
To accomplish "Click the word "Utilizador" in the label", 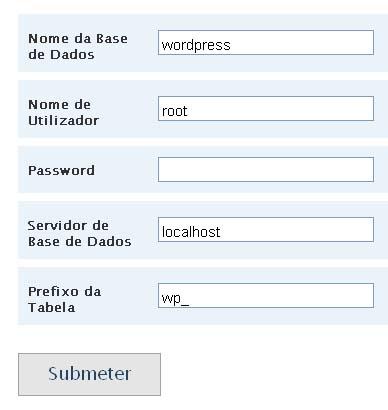I will click(63, 120).
